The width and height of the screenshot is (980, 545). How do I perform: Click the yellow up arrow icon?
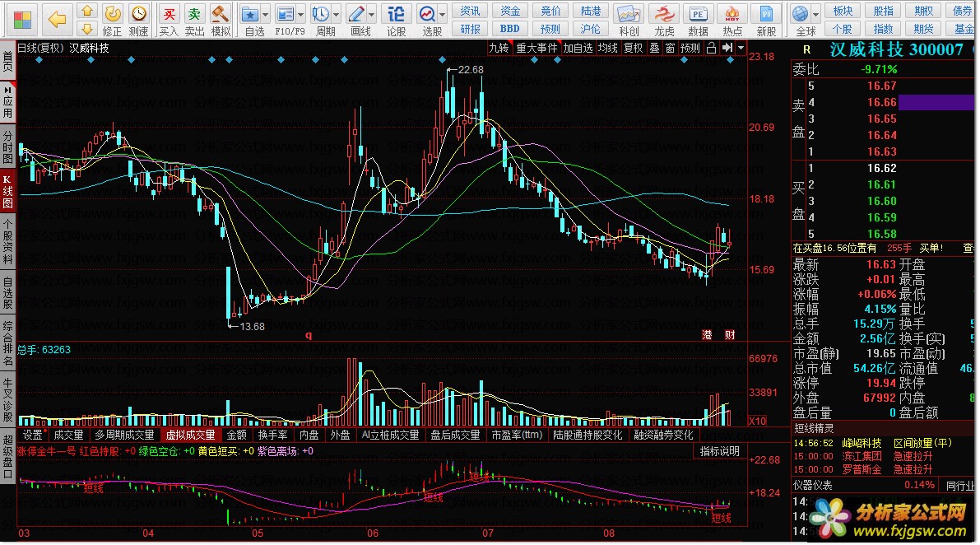(x=87, y=12)
